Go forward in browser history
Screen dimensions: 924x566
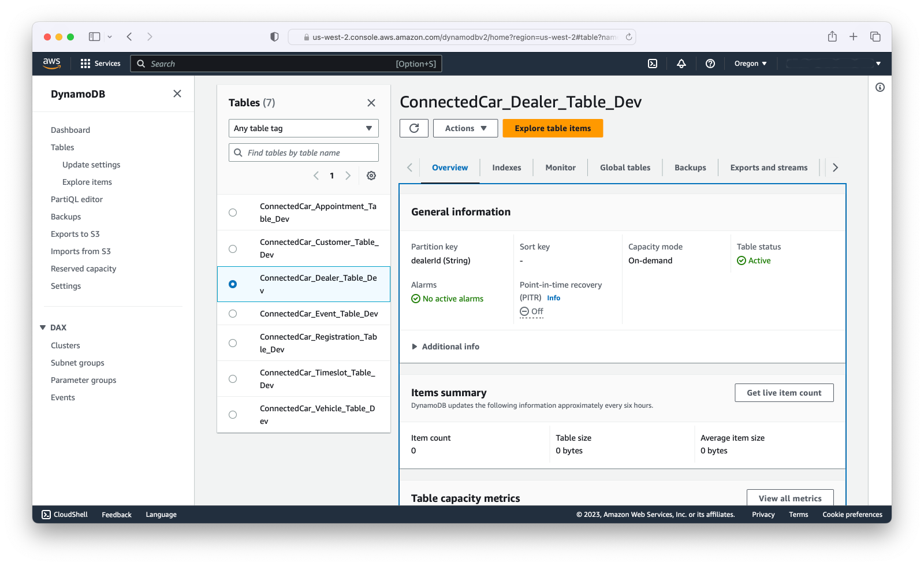150,36
